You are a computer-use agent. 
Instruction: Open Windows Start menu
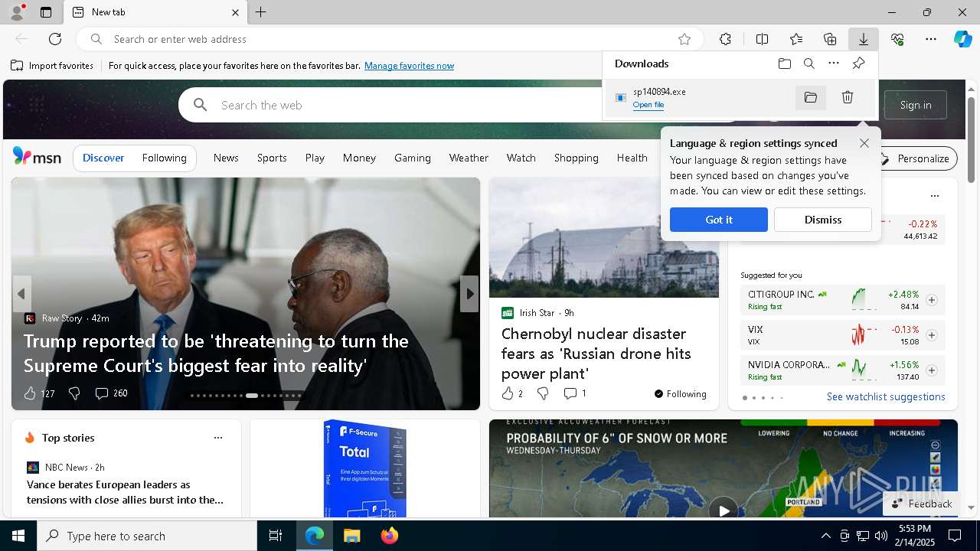click(x=18, y=536)
